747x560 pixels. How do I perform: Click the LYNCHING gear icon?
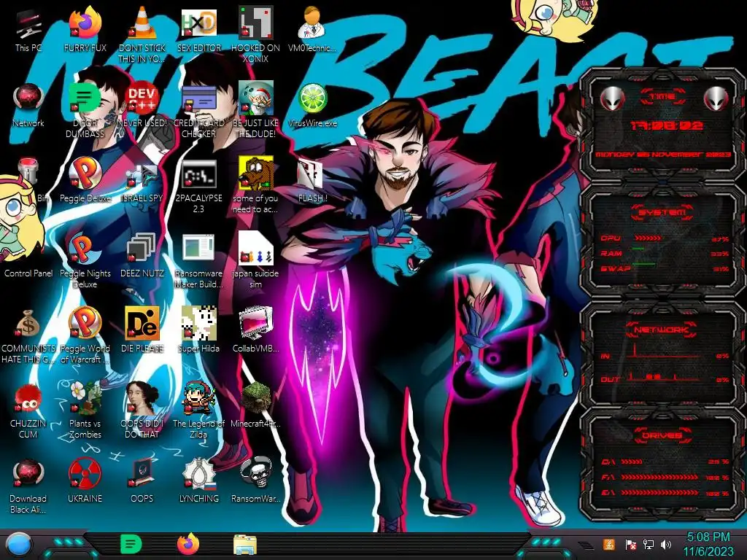[x=198, y=474]
